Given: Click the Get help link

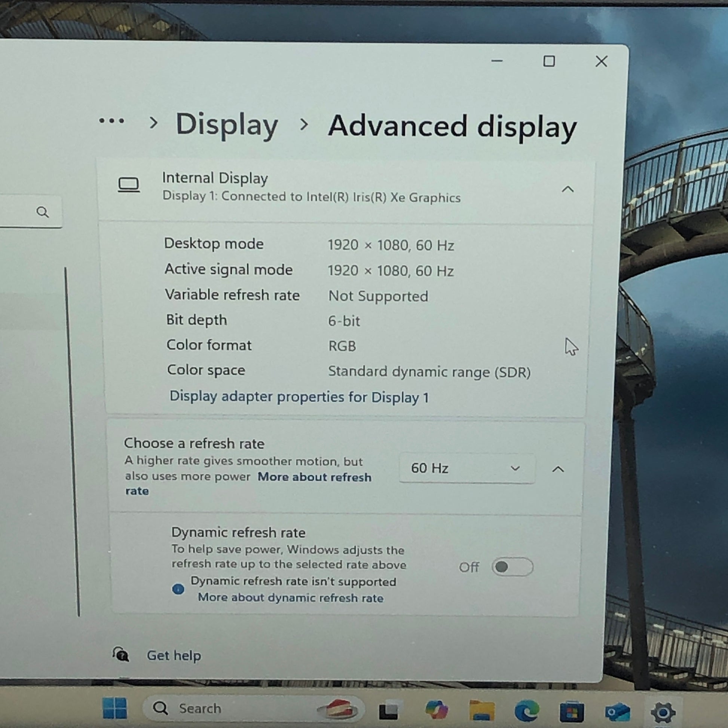Looking at the screenshot, I should click(173, 655).
